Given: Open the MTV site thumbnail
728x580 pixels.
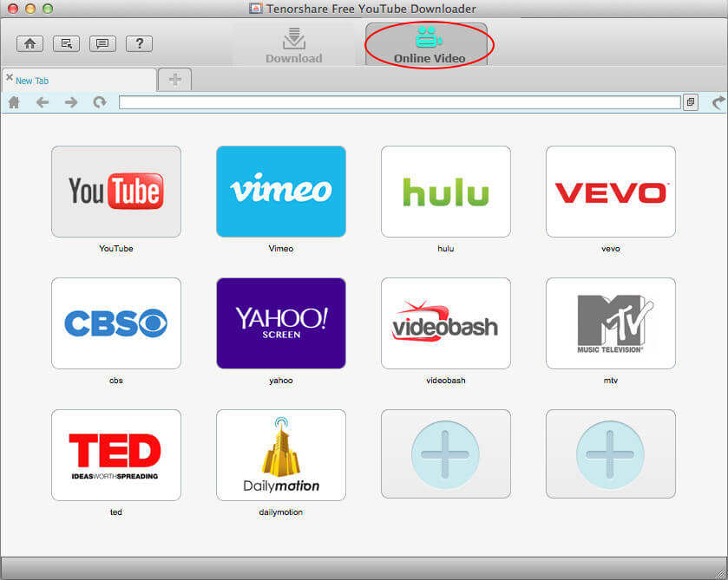Looking at the screenshot, I should [x=611, y=323].
